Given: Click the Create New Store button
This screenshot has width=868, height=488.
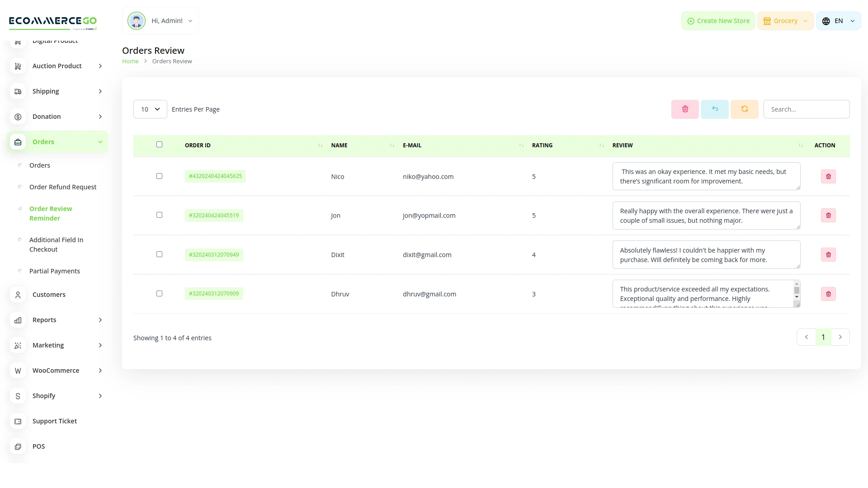Looking at the screenshot, I should (718, 20).
